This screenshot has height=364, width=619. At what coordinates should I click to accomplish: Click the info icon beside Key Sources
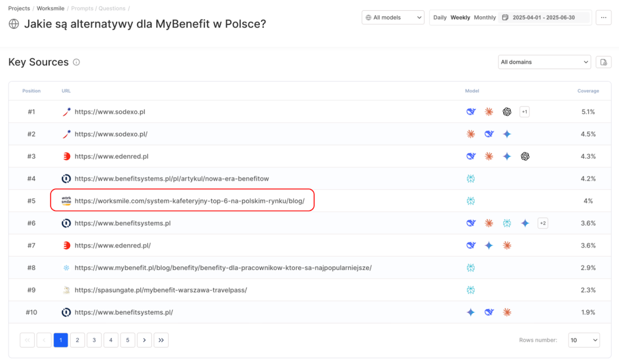[76, 62]
